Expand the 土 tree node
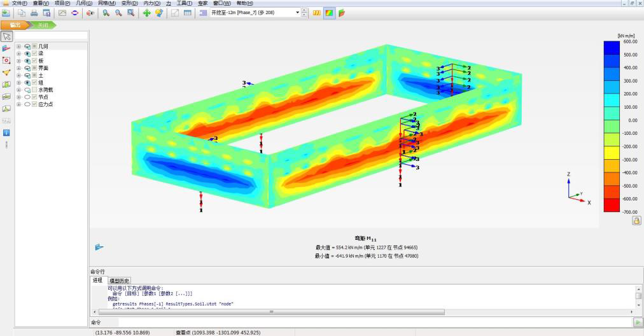 [18, 76]
